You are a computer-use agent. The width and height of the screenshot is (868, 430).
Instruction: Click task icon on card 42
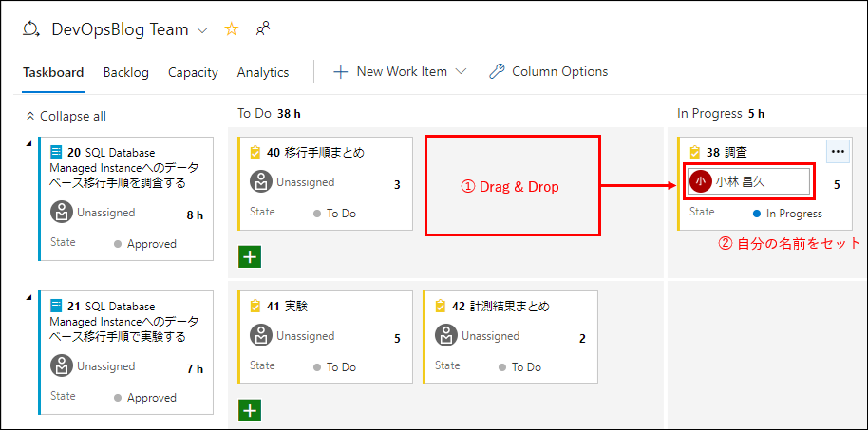[441, 306]
